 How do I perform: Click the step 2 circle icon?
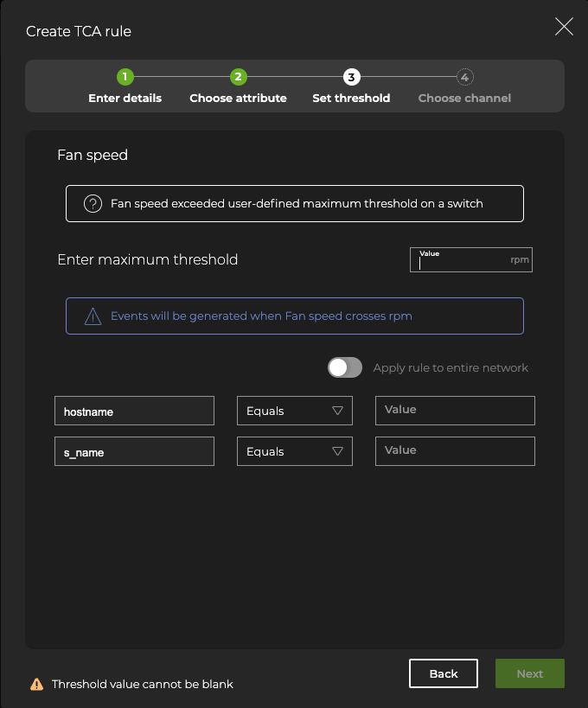239,77
